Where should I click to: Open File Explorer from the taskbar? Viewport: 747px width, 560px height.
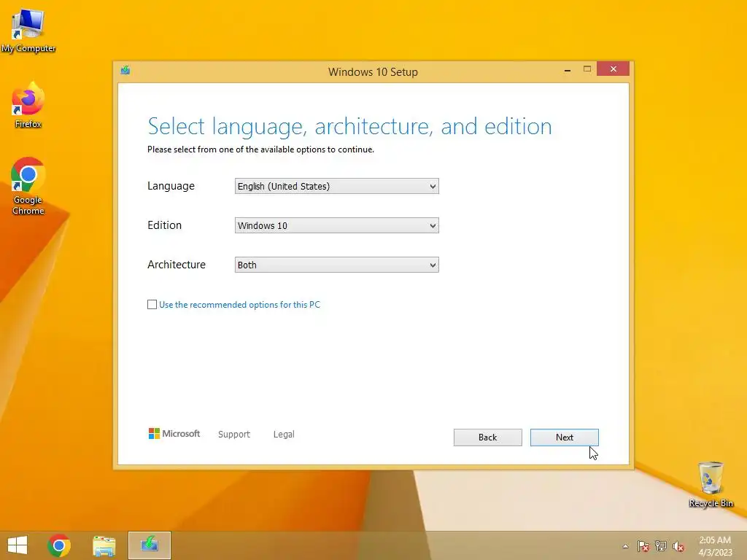pos(104,545)
